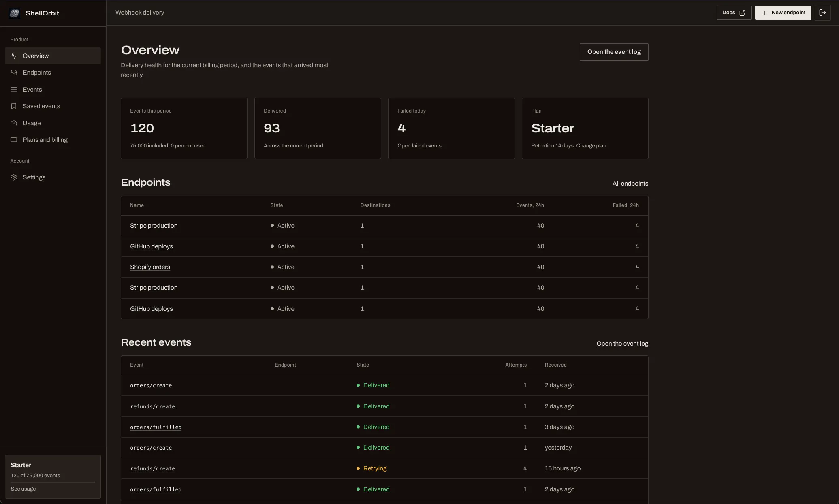Click Open the event log button near Overview
Viewport: 839px width, 504px height.
tap(614, 52)
